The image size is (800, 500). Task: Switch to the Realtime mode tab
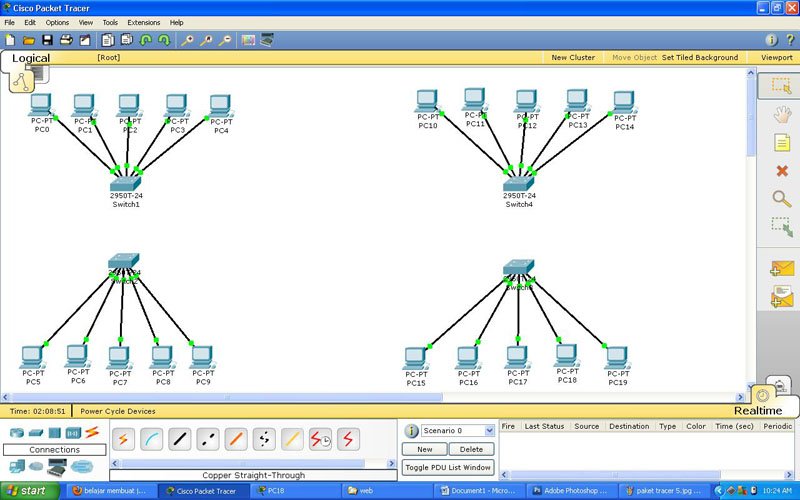click(x=758, y=411)
